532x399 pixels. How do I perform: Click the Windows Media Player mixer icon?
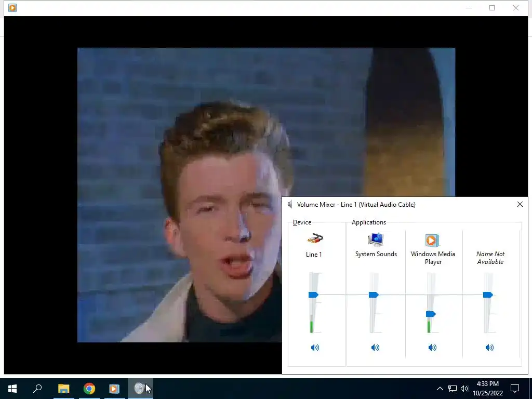[432, 240]
